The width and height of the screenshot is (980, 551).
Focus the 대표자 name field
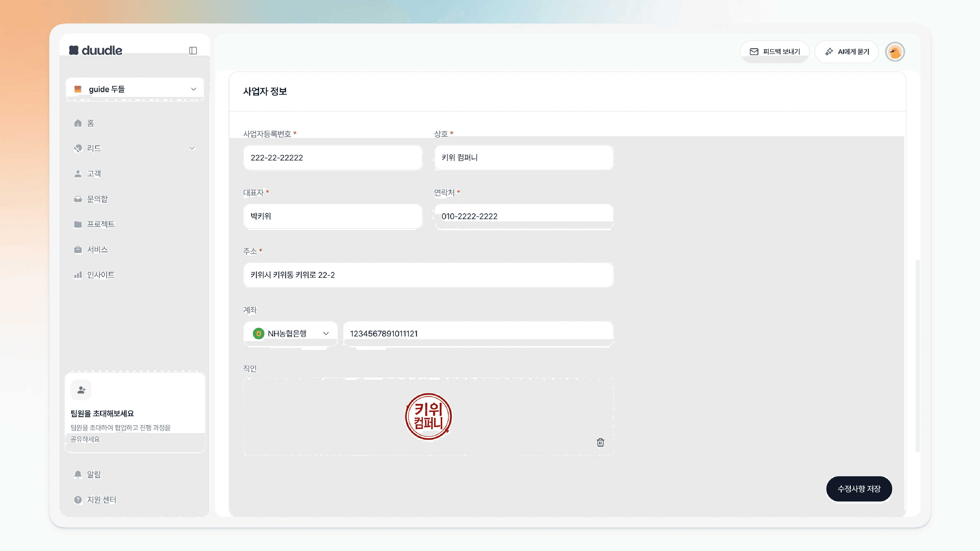pos(333,216)
